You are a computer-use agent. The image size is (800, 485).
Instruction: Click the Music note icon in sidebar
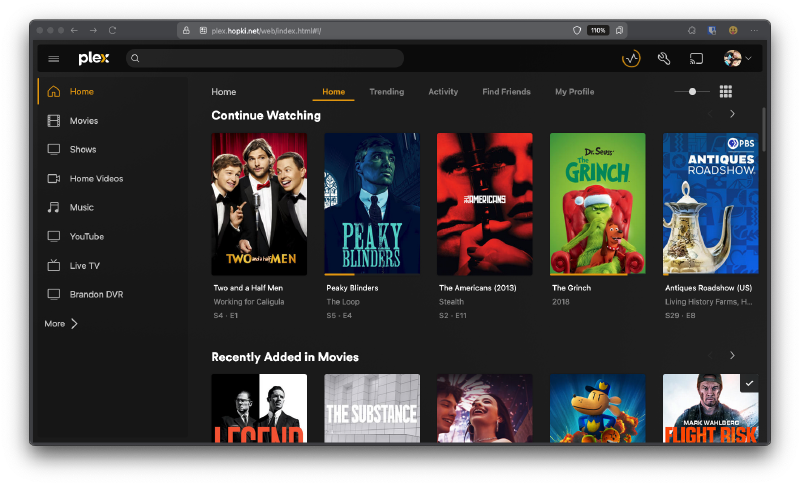[x=54, y=208]
